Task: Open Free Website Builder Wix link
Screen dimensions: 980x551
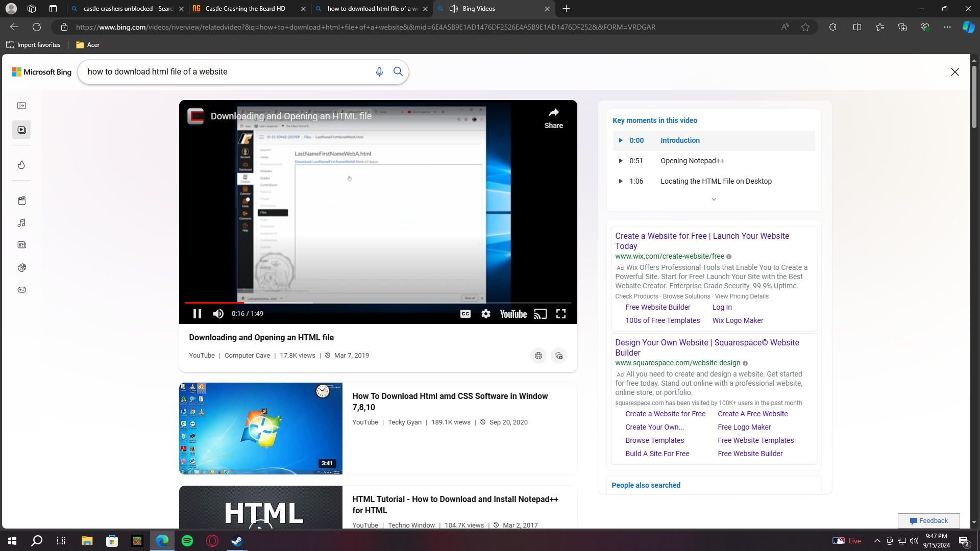Action: (x=657, y=307)
